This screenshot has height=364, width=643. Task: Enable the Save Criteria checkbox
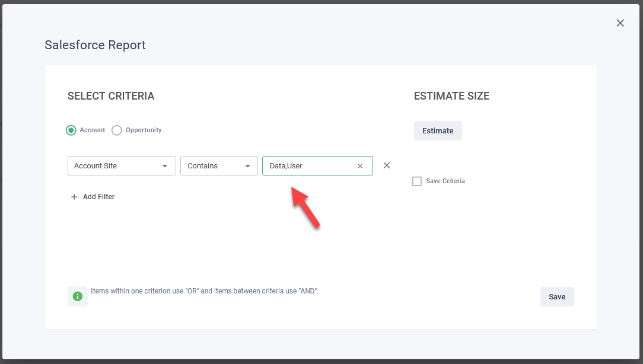click(x=417, y=181)
